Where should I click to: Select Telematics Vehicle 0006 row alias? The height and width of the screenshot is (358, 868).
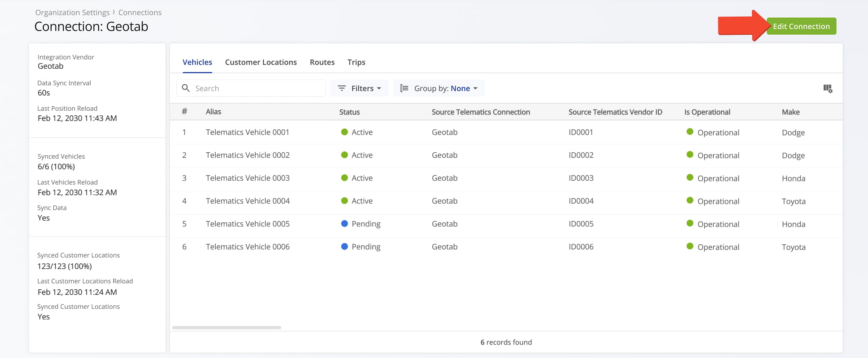(x=248, y=247)
